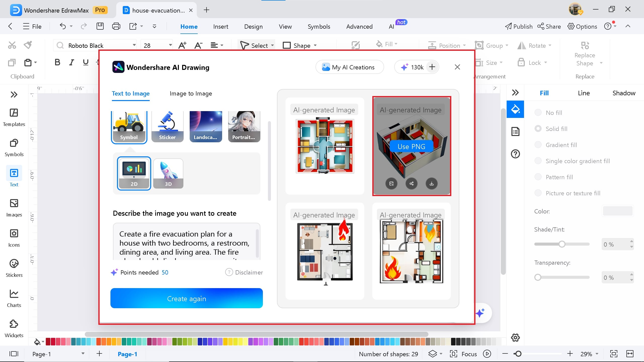Start presentation play button in status bar

[x=487, y=354]
